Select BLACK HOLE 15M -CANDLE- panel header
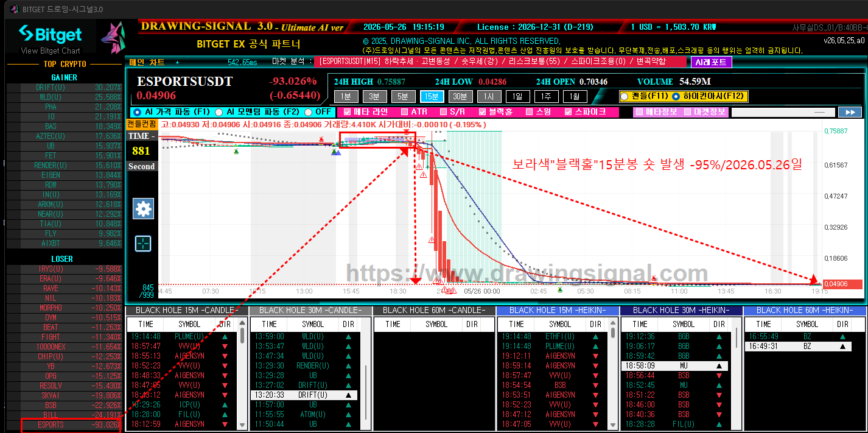 point(186,311)
